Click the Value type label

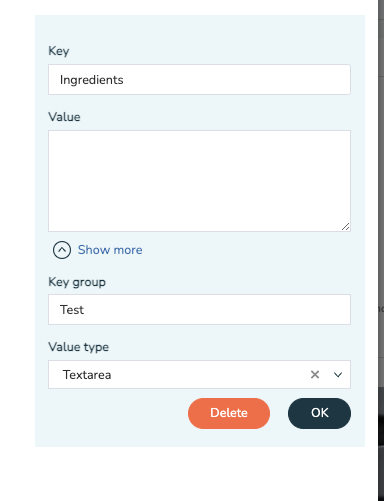79,347
